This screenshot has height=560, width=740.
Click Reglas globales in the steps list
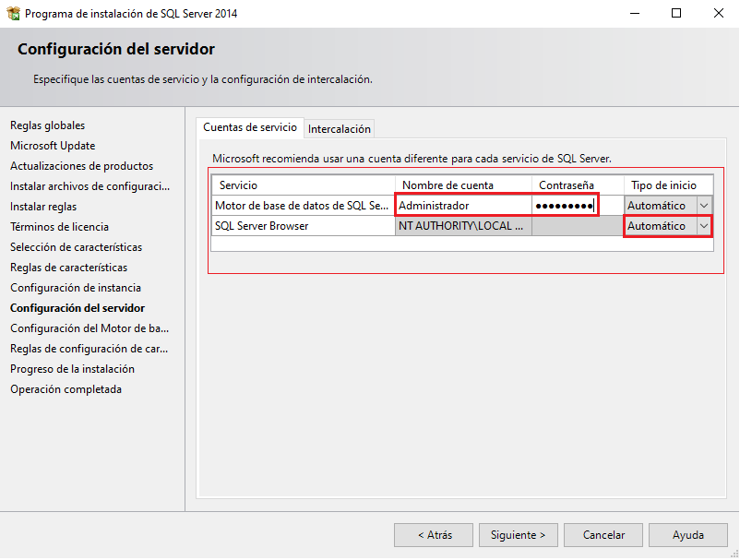(48, 125)
